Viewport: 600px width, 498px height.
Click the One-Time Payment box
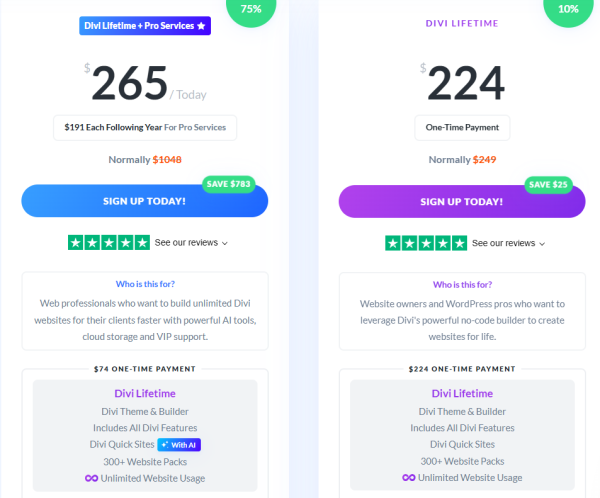(x=462, y=127)
